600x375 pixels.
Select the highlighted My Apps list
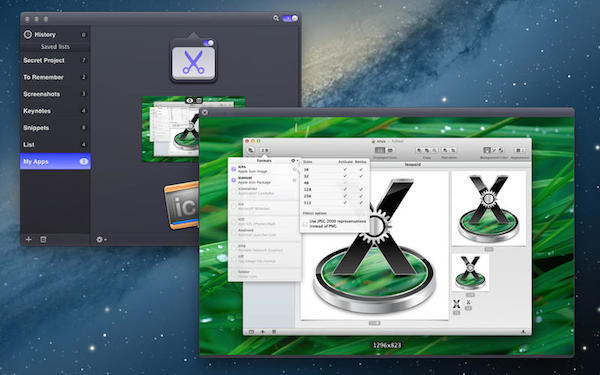point(55,161)
